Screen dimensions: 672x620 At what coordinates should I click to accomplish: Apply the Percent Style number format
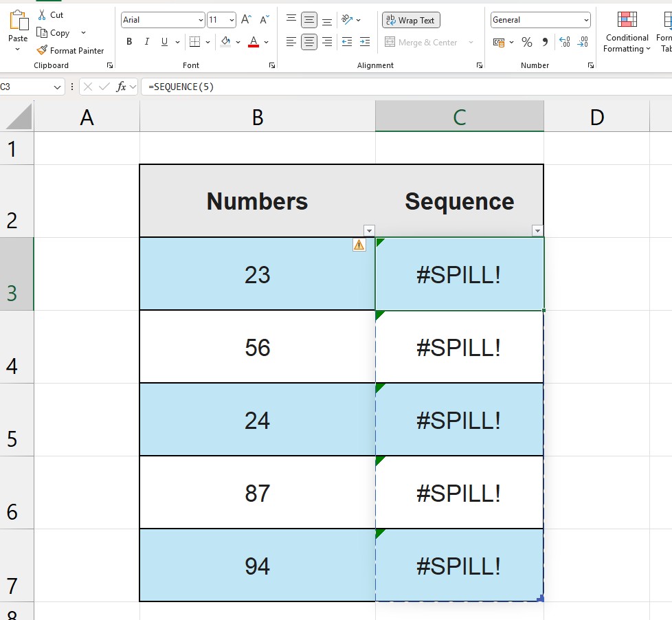coord(526,42)
